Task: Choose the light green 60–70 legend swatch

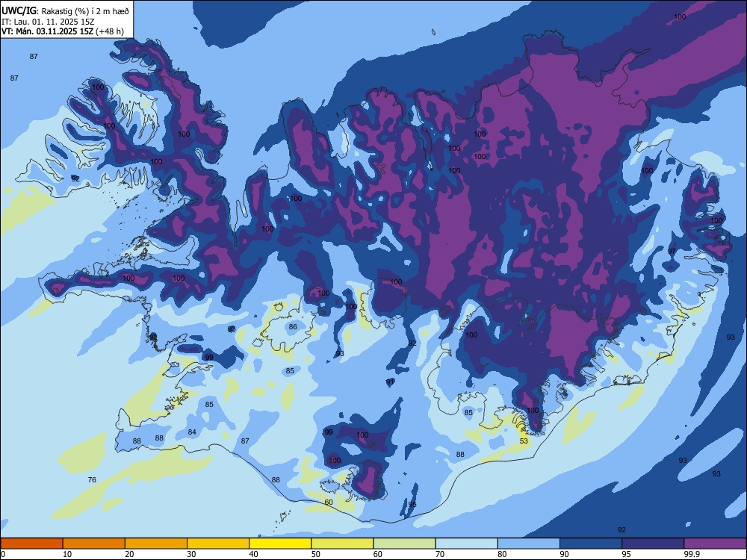Action: point(404,544)
